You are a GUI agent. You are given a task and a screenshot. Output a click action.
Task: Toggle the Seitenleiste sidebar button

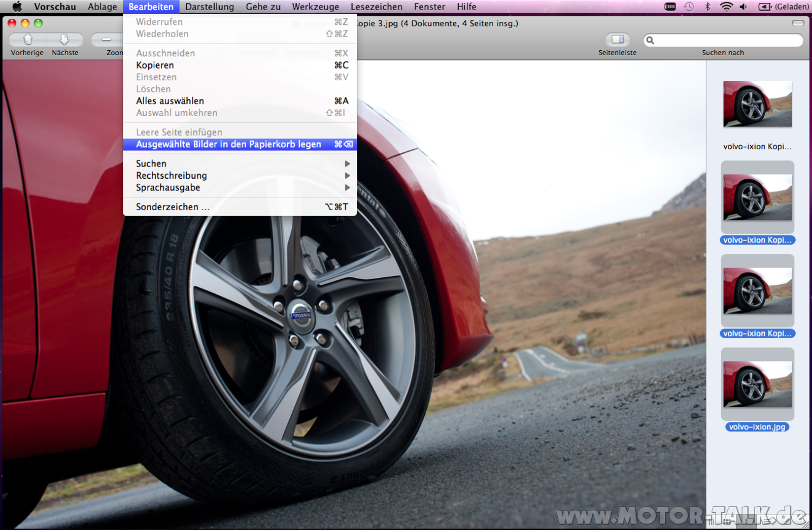coord(617,40)
